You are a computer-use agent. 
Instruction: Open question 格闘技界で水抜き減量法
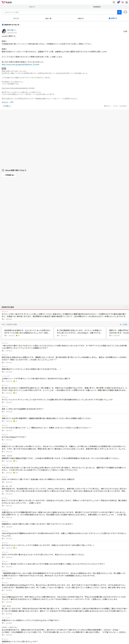[x=61, y=458]
